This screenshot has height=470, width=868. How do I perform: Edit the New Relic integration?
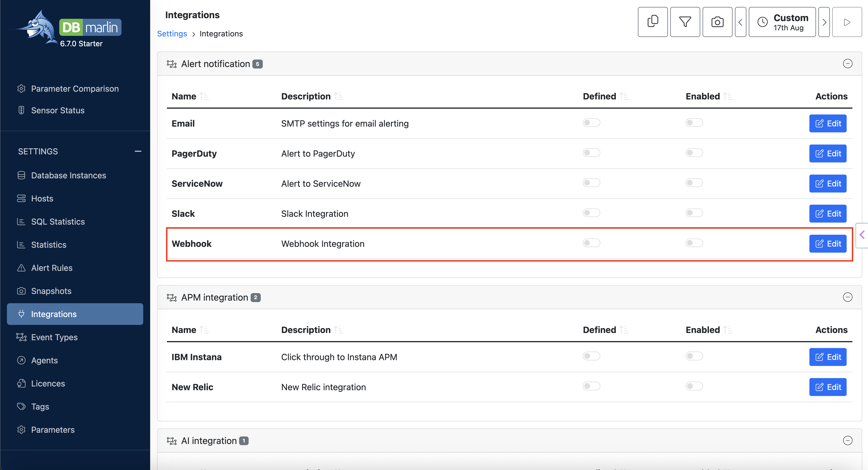coord(828,387)
